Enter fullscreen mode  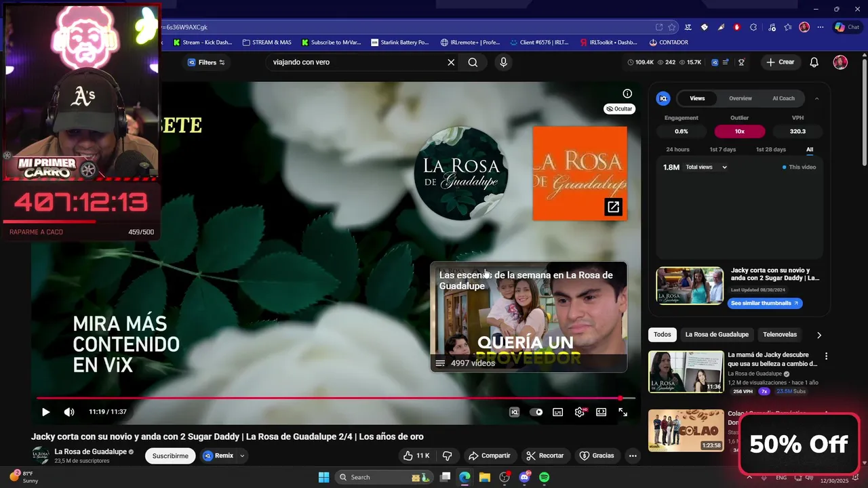(x=623, y=412)
